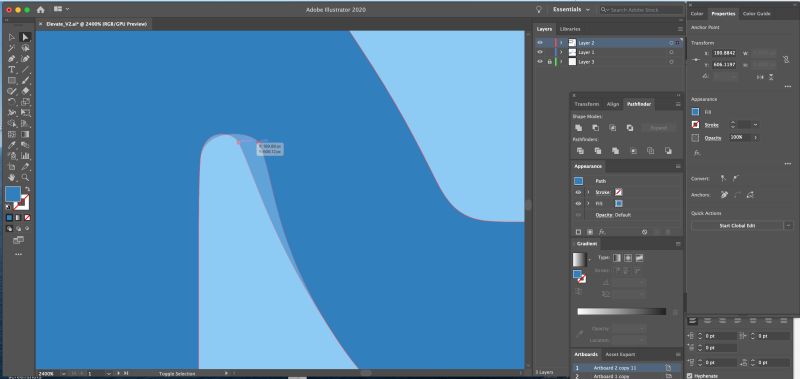800x379 pixels.
Task: Switch to the Color Guide tab
Action: (756, 14)
